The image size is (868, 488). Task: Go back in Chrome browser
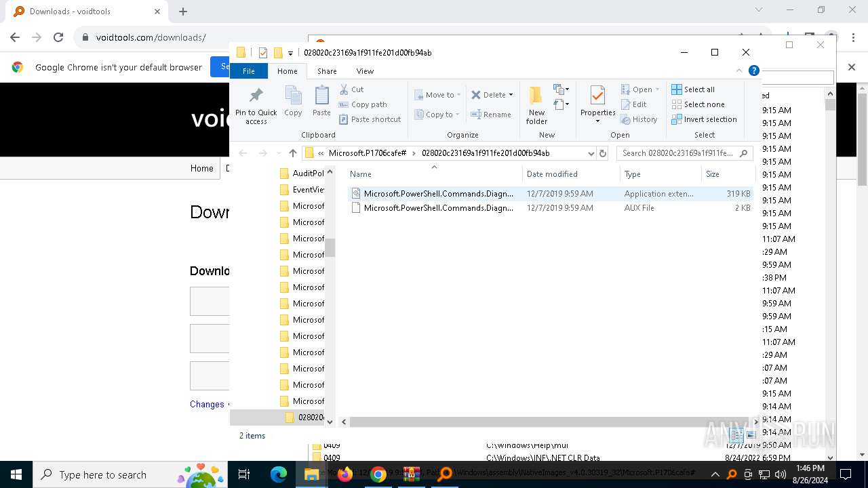pyautogui.click(x=15, y=37)
